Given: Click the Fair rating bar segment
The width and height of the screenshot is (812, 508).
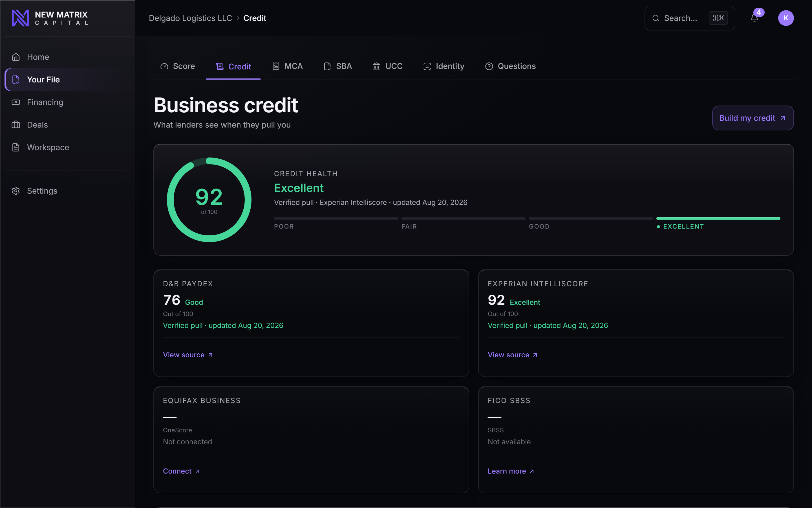Looking at the screenshot, I should click(464, 218).
